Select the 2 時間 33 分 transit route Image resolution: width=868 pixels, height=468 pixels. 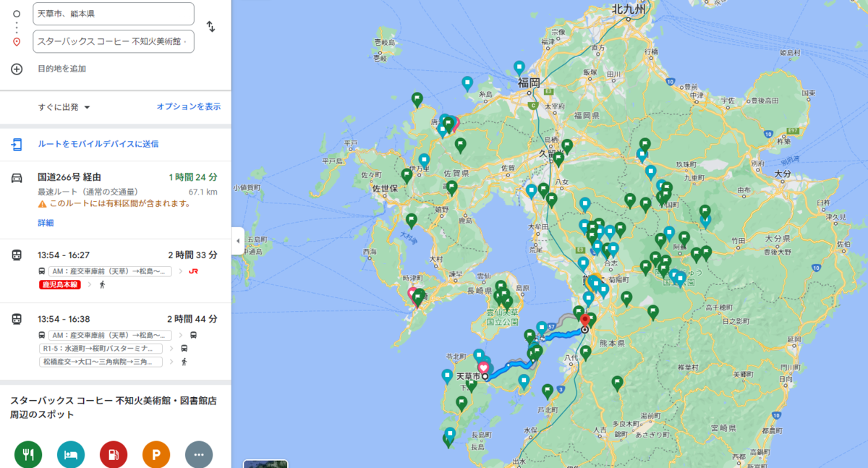pos(116,271)
